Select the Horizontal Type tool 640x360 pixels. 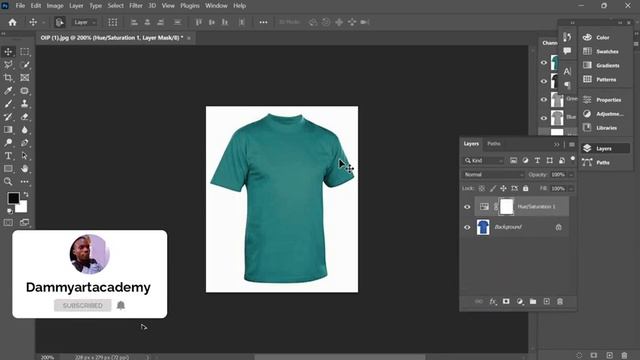pos(8,156)
